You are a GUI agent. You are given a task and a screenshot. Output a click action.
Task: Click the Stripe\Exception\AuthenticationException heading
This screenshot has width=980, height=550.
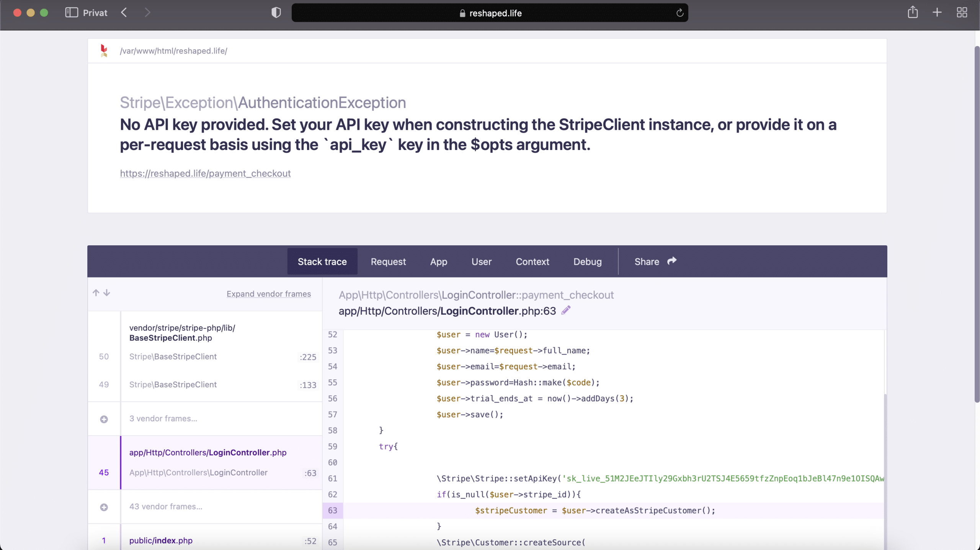click(x=263, y=102)
